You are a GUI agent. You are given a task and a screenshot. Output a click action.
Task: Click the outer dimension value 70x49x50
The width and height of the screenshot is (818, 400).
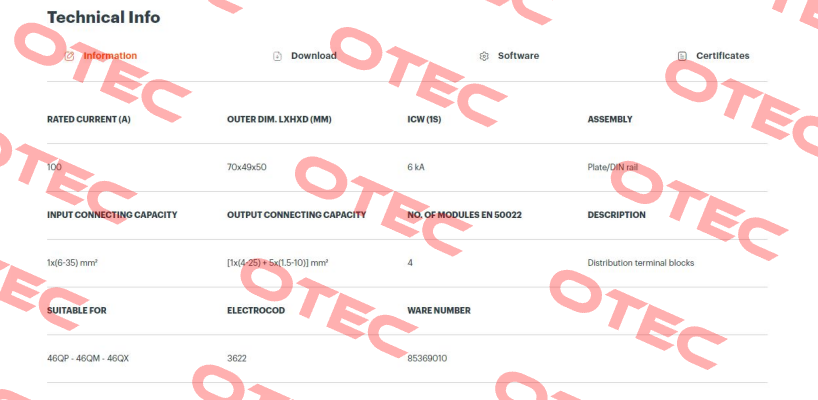[x=247, y=167]
